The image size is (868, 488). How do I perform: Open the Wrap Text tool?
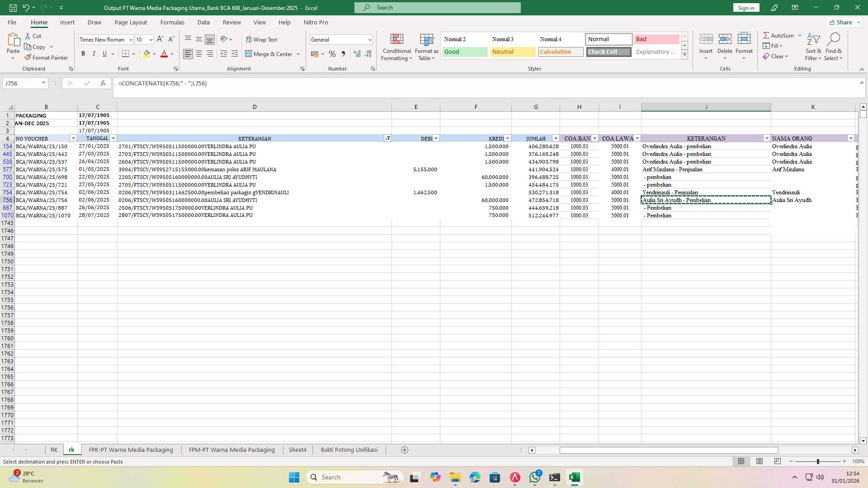tap(262, 39)
